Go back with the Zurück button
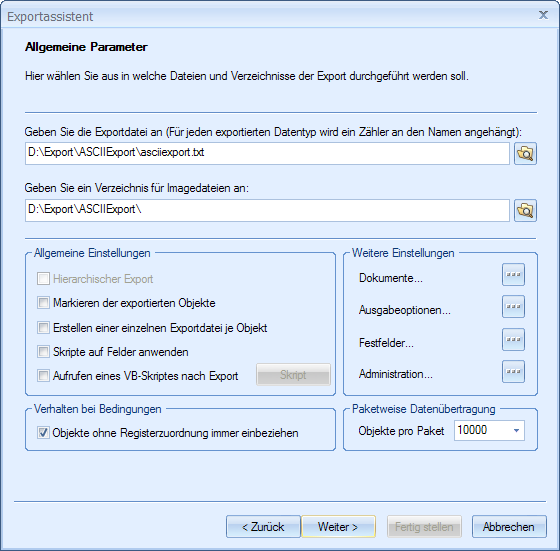The height and width of the screenshot is (551, 560). (263, 526)
